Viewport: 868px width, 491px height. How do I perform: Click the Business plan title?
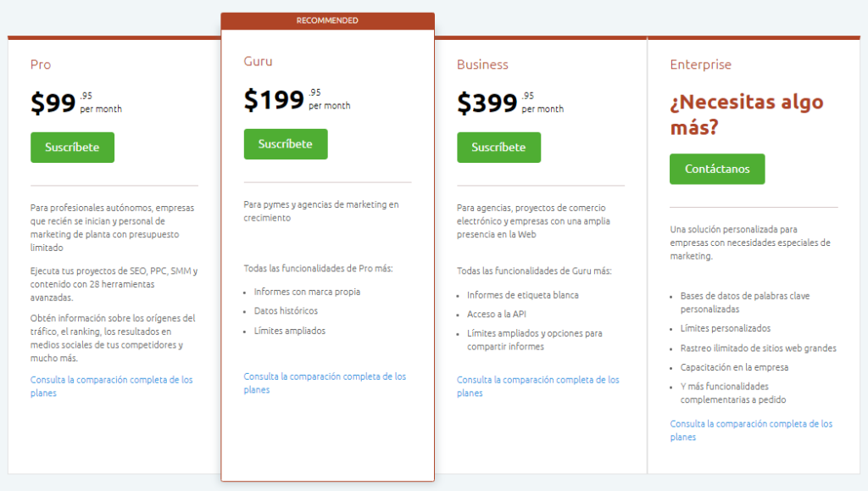tap(482, 64)
